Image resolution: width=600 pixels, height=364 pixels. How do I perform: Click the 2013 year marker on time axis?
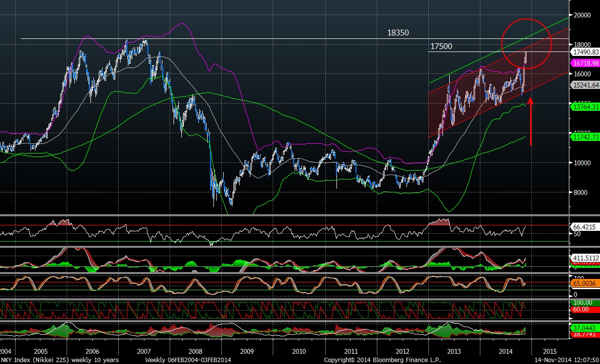pyautogui.click(x=454, y=351)
